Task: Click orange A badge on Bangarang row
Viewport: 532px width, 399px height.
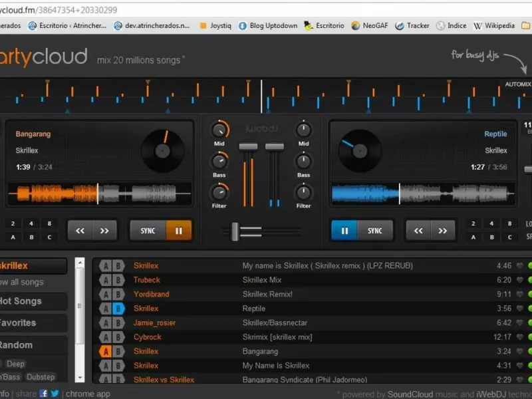Action: click(x=106, y=352)
